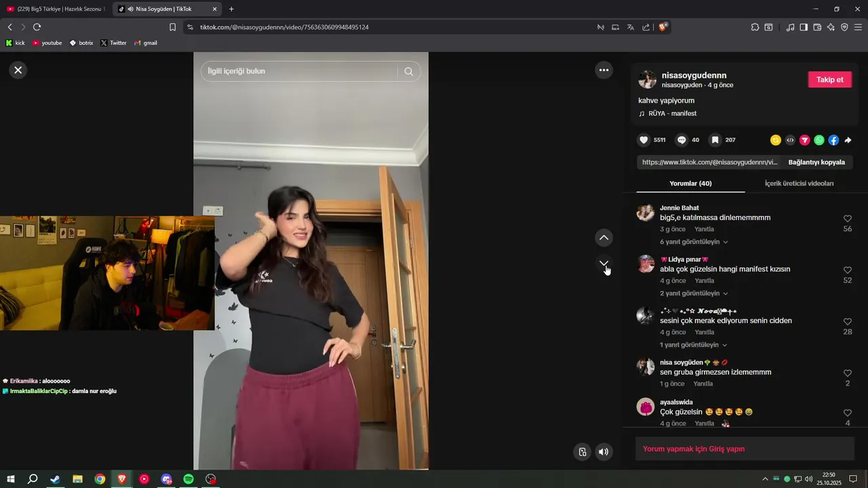
Task: Focus the 'İlgili içeriği bulun' search field
Action: [298, 71]
